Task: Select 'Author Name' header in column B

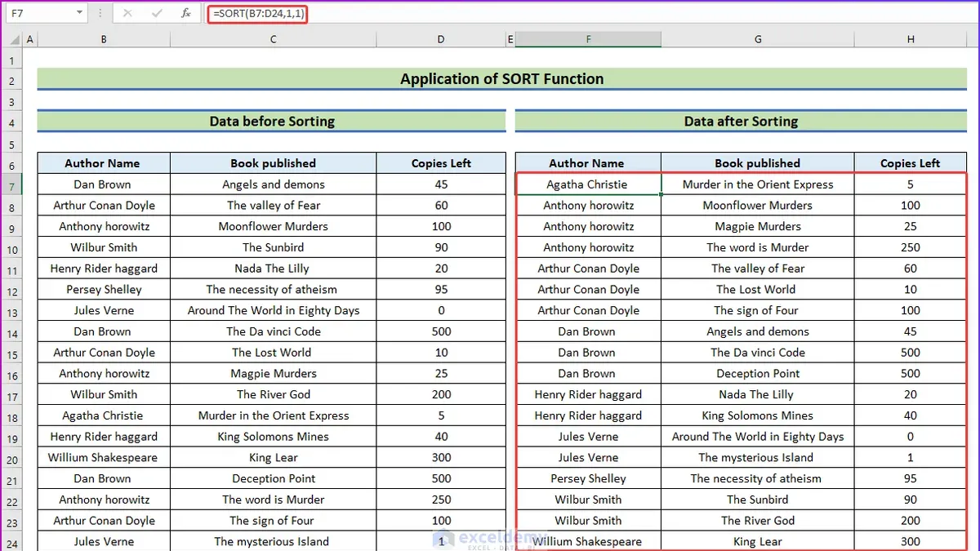Action: (104, 163)
